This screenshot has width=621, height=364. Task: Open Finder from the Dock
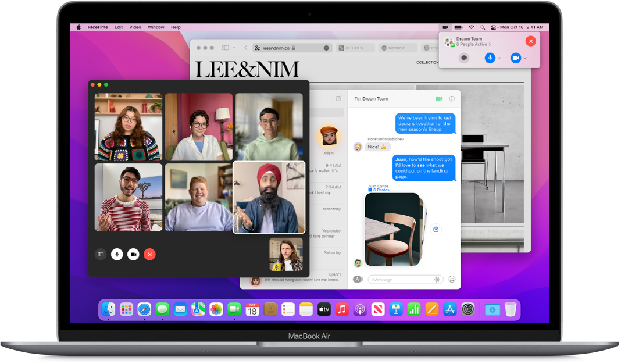[x=108, y=309]
